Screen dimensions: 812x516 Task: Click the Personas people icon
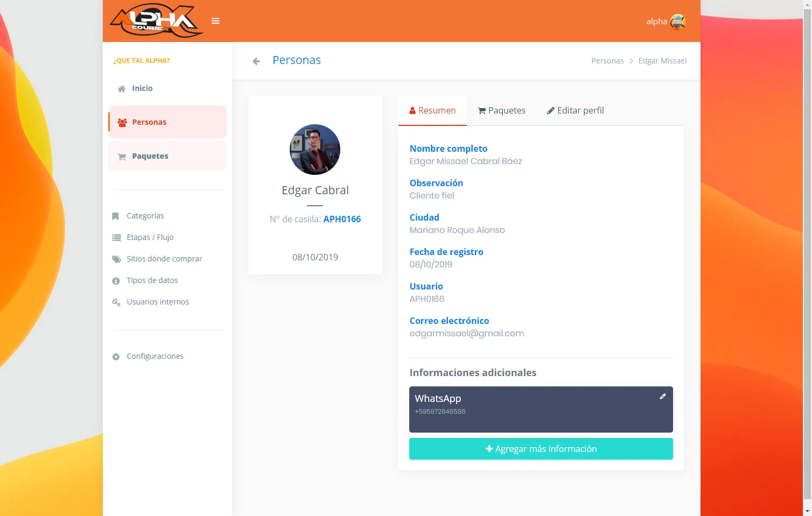(x=122, y=123)
